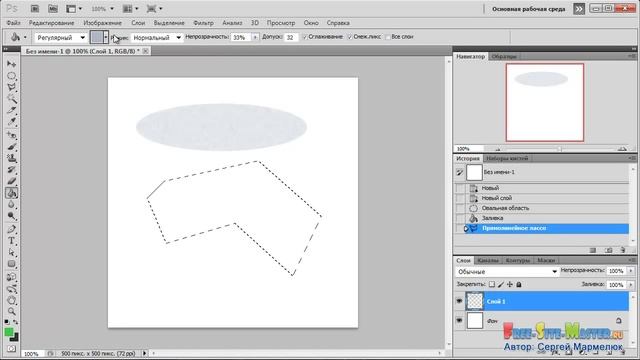This screenshot has height=360, width=640.
Task: Select the Paint Bucket tool
Action: click(x=11, y=193)
